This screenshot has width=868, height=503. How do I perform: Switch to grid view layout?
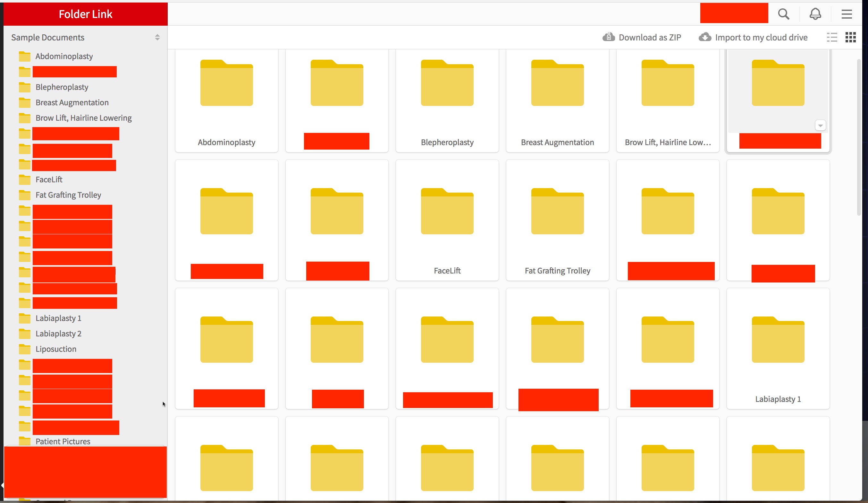coord(850,37)
